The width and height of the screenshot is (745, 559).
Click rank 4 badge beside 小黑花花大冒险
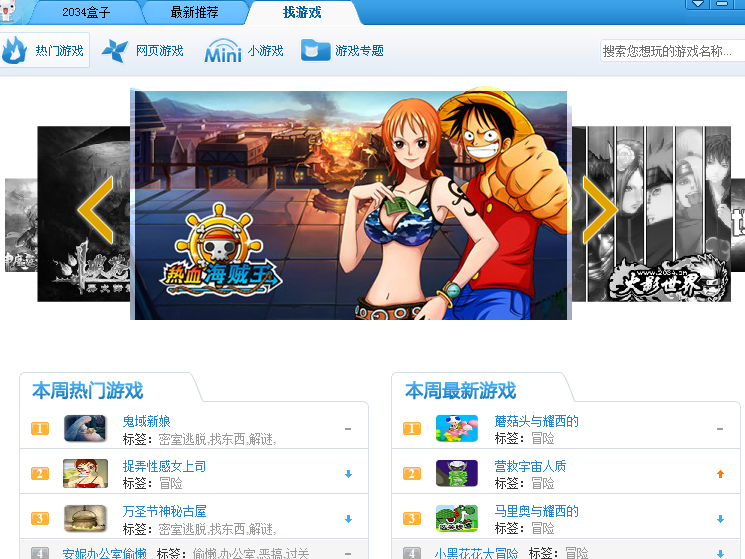(412, 553)
